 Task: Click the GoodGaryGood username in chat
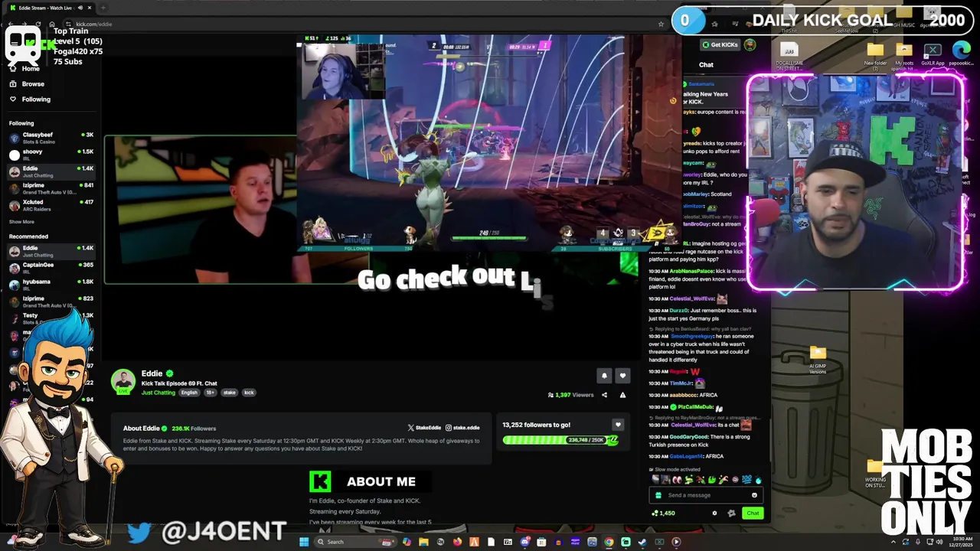[689, 436]
